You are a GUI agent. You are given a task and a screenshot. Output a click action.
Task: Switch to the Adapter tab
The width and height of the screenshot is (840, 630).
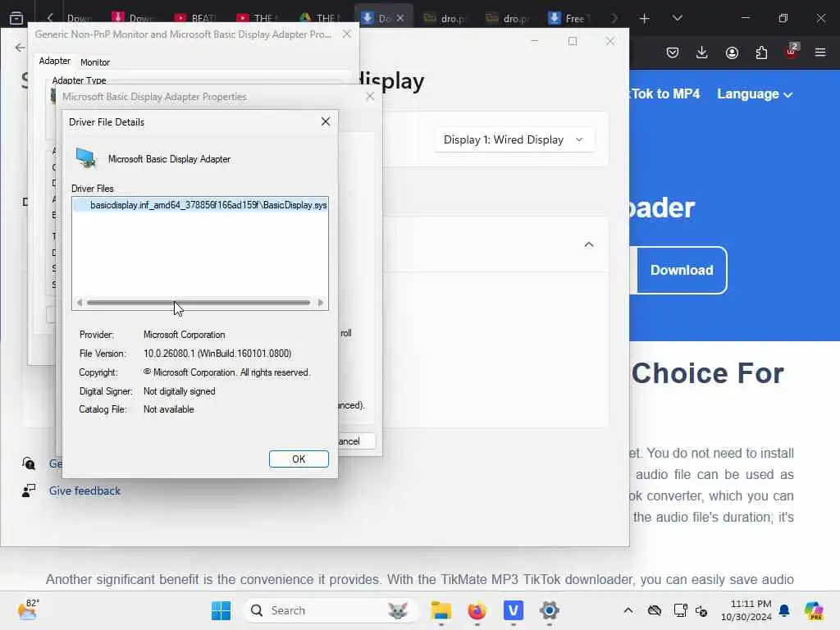tap(55, 61)
